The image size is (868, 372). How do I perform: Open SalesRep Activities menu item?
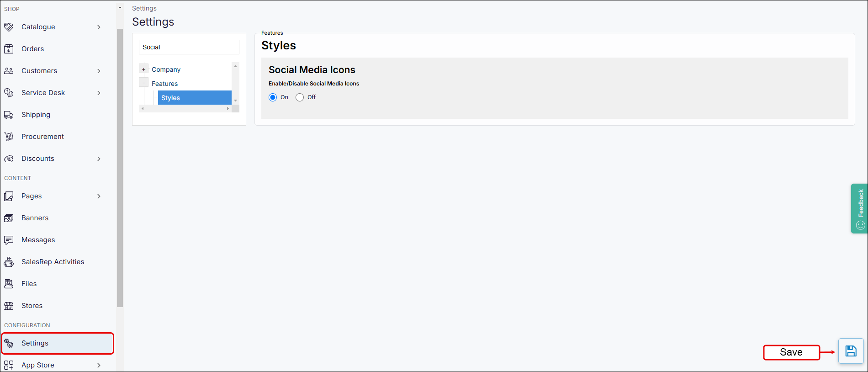click(53, 262)
